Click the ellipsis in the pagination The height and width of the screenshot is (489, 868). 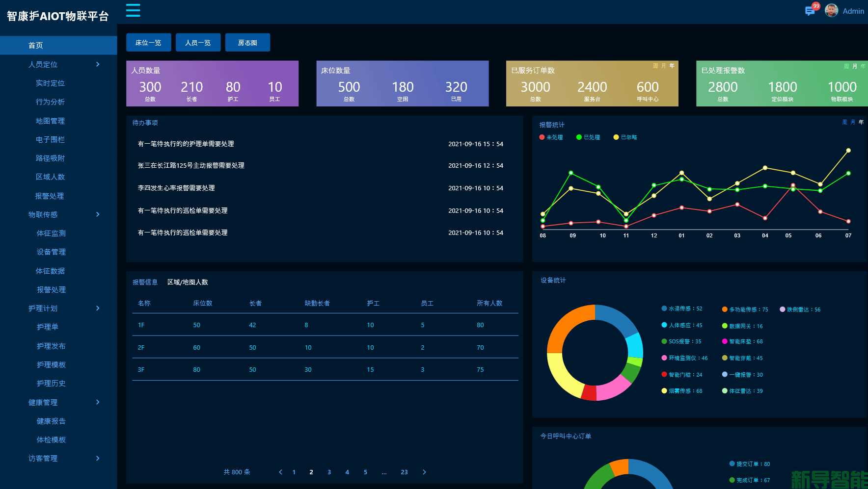(x=384, y=472)
